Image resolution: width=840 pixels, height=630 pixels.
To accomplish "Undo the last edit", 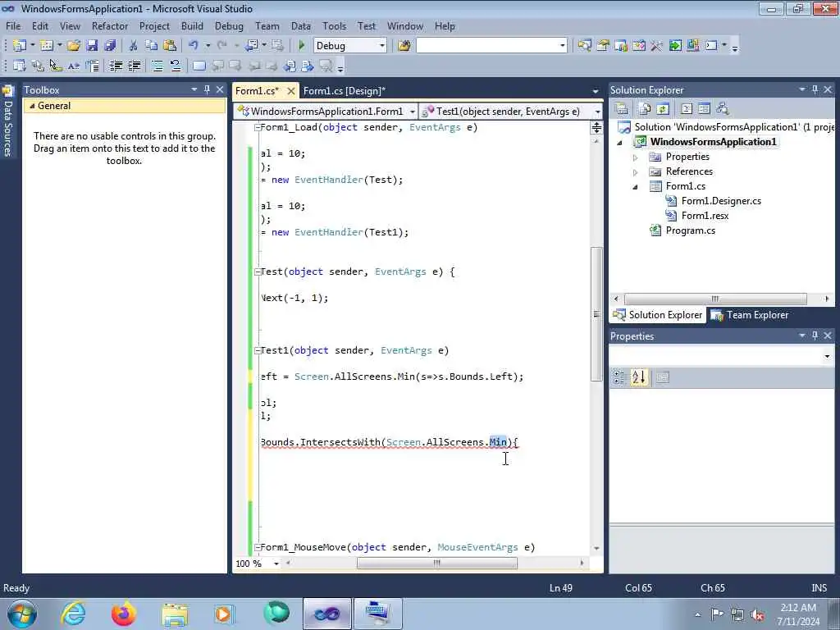I will pos(194,46).
